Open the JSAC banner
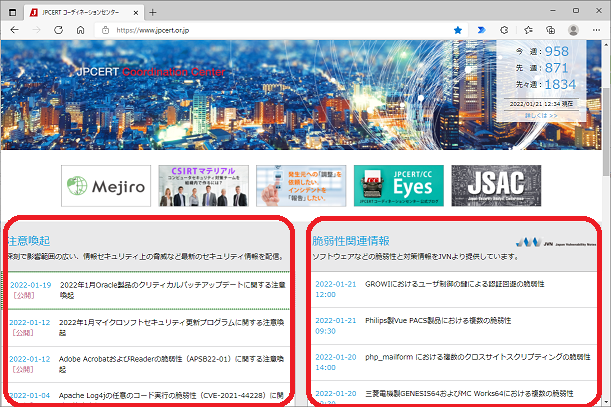The width and height of the screenshot is (611, 407). click(496, 186)
